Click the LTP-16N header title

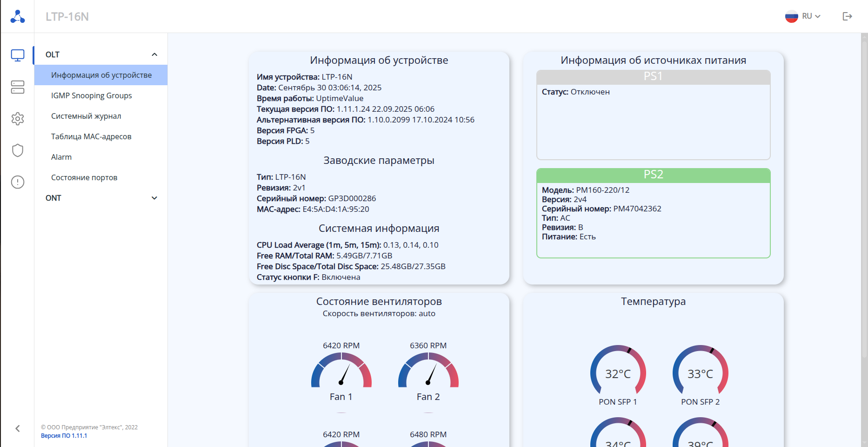(67, 17)
